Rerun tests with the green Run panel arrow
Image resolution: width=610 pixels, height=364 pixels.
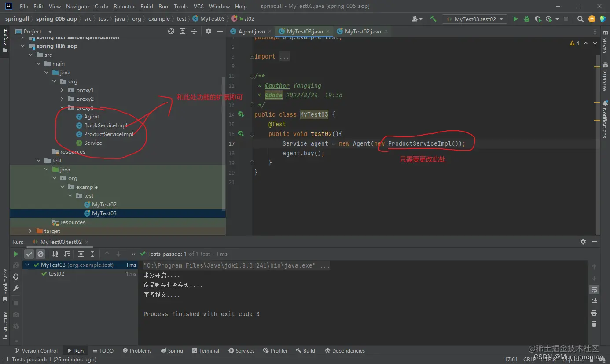16,254
